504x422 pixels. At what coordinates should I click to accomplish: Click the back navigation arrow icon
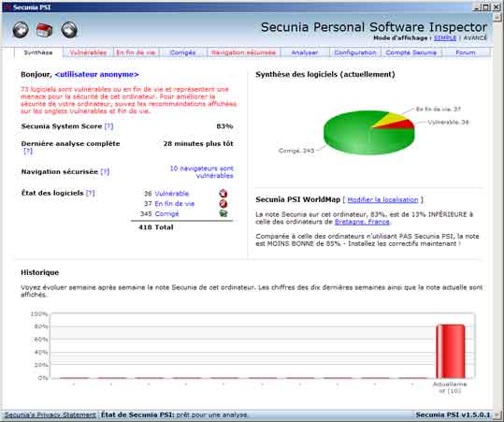(x=21, y=30)
